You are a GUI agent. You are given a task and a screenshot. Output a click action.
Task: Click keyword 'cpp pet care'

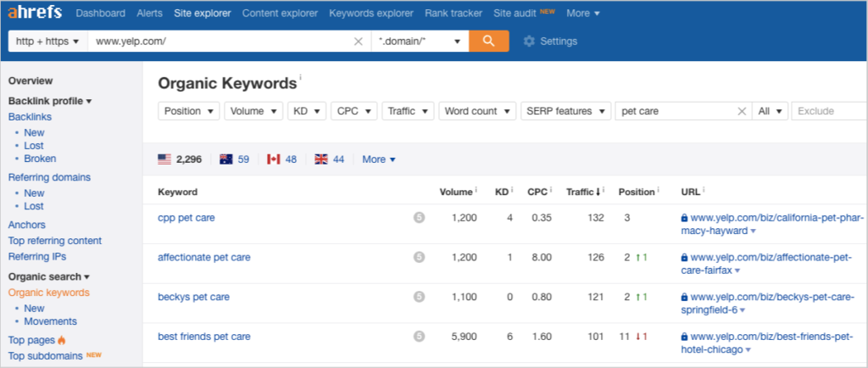pyautogui.click(x=186, y=218)
